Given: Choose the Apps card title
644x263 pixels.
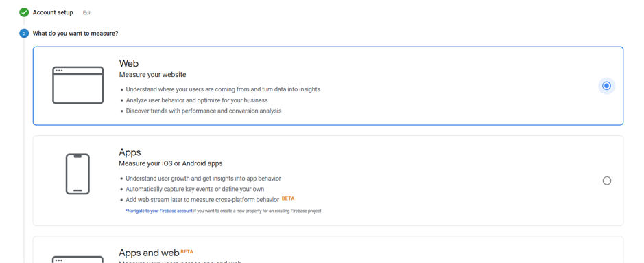Looking at the screenshot, I should 130,152.
